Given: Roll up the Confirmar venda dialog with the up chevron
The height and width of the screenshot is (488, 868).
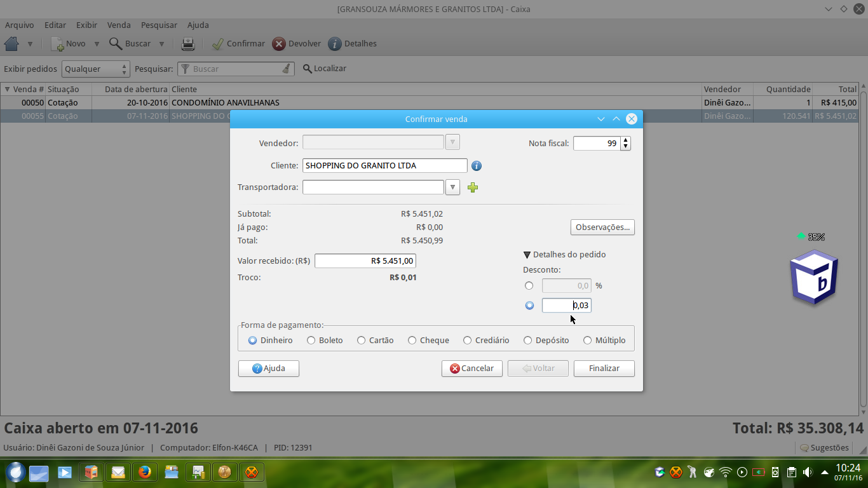Looking at the screenshot, I should 616,119.
